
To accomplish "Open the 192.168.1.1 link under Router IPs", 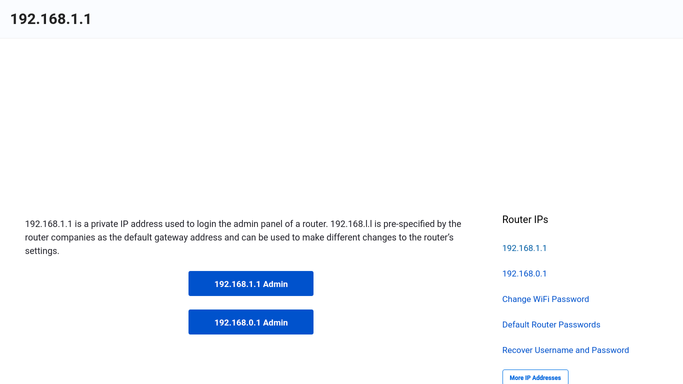I will tap(524, 248).
